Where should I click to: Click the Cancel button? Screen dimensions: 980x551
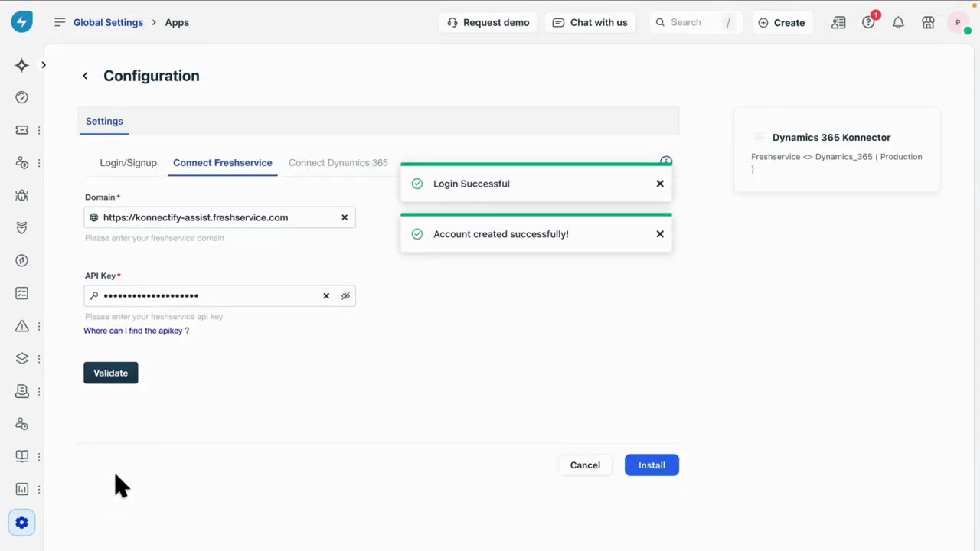(x=585, y=465)
